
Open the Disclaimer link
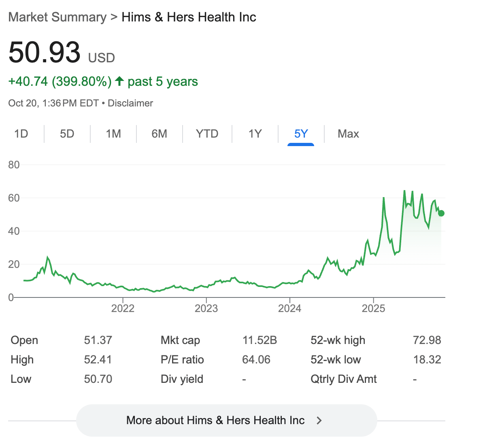click(x=130, y=103)
